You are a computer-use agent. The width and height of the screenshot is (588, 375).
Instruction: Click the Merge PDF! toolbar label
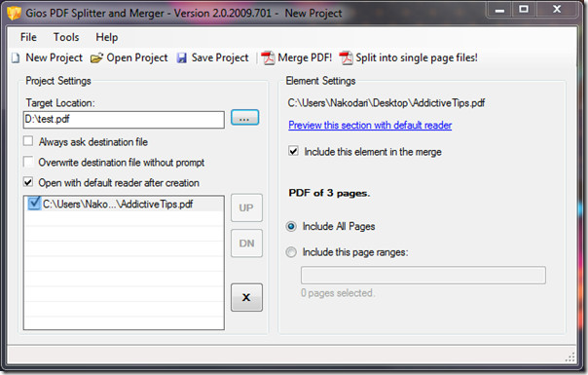click(x=305, y=57)
